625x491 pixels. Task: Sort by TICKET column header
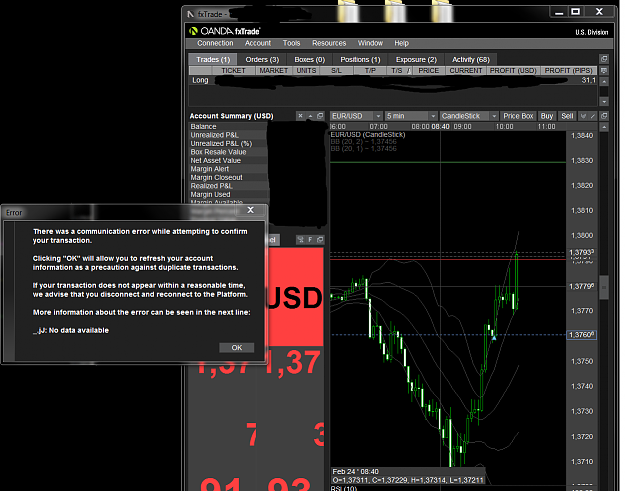pos(233,71)
